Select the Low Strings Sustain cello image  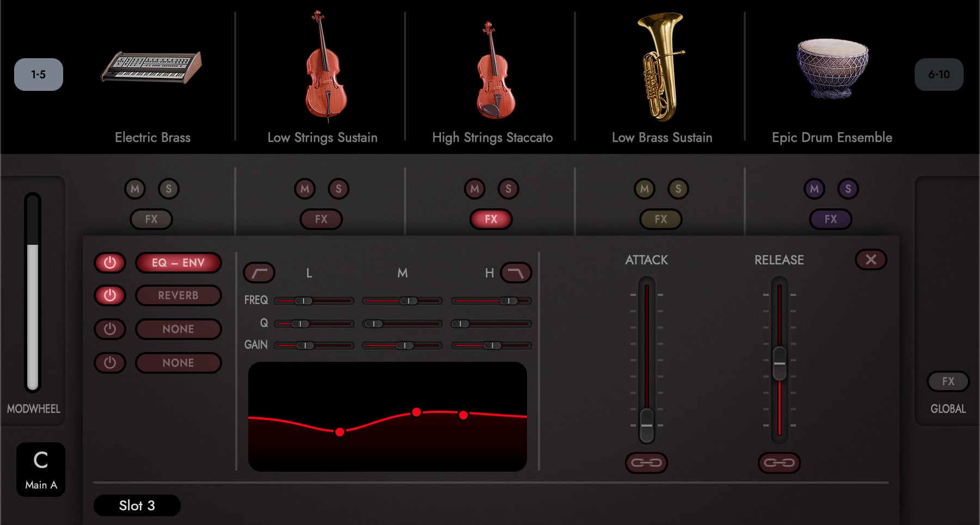(x=325, y=65)
